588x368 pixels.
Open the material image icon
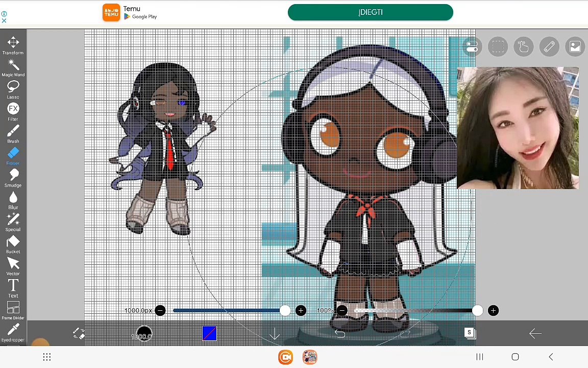(x=575, y=47)
